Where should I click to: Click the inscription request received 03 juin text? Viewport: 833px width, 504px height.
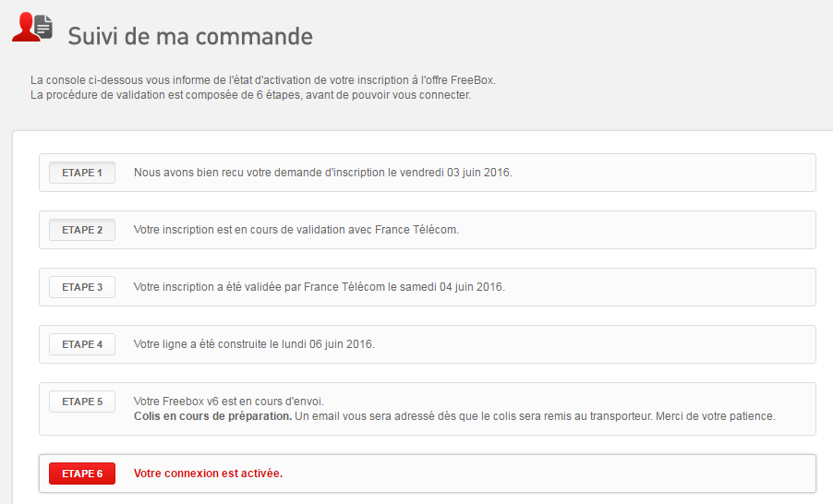(x=322, y=173)
